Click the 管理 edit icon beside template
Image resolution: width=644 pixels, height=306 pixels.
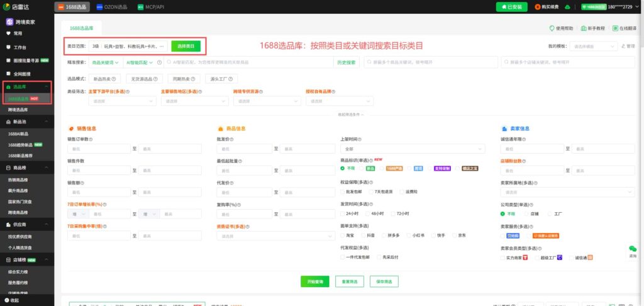point(623,46)
